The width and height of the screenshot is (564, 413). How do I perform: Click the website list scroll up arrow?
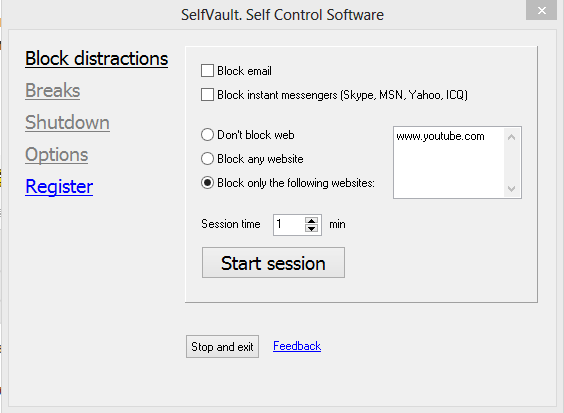tap(511, 137)
